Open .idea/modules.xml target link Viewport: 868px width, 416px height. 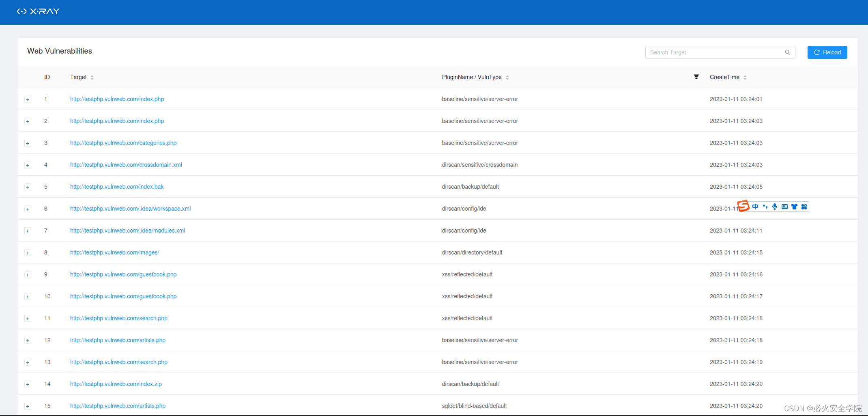(x=127, y=231)
